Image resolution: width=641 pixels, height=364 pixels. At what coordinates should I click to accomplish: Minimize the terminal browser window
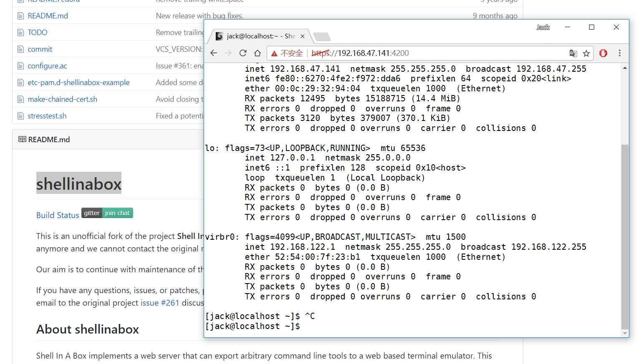(568, 27)
